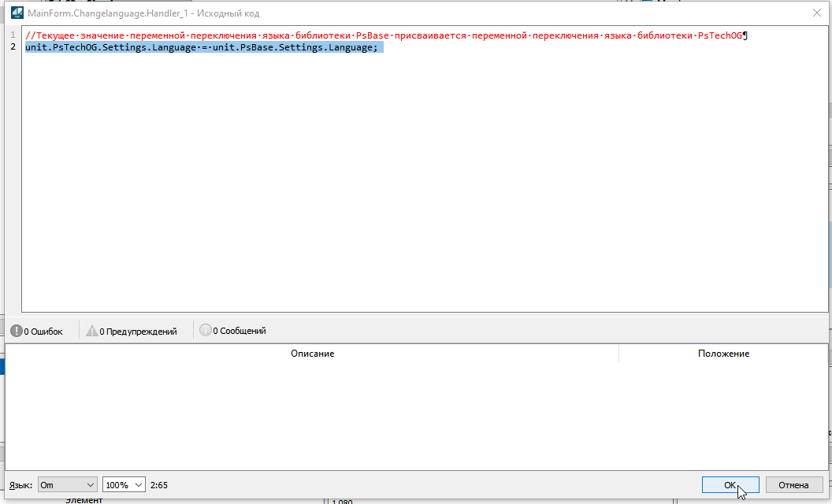Click the Отмена cancel button
Screen dimensions: 832x504
(794, 485)
